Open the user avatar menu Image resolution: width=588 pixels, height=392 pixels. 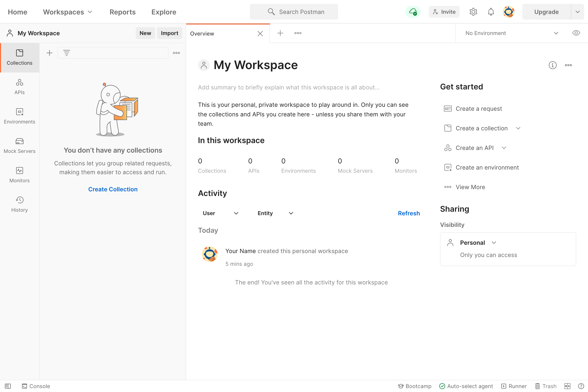[509, 12]
